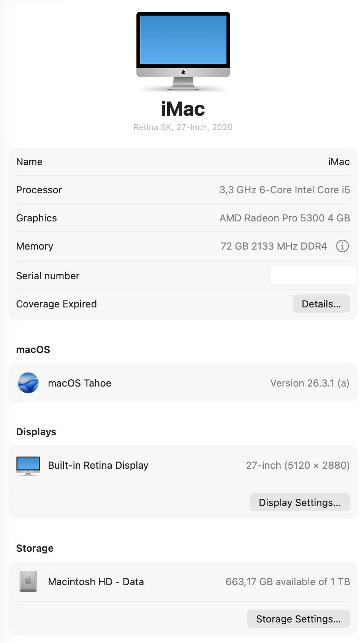This screenshot has width=364, height=643.
Task: Click the storage available text
Action: [x=288, y=582]
